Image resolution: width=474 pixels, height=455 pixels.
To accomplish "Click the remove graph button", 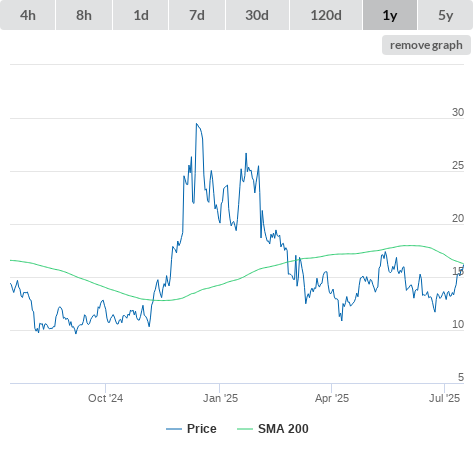I will click(x=426, y=45).
